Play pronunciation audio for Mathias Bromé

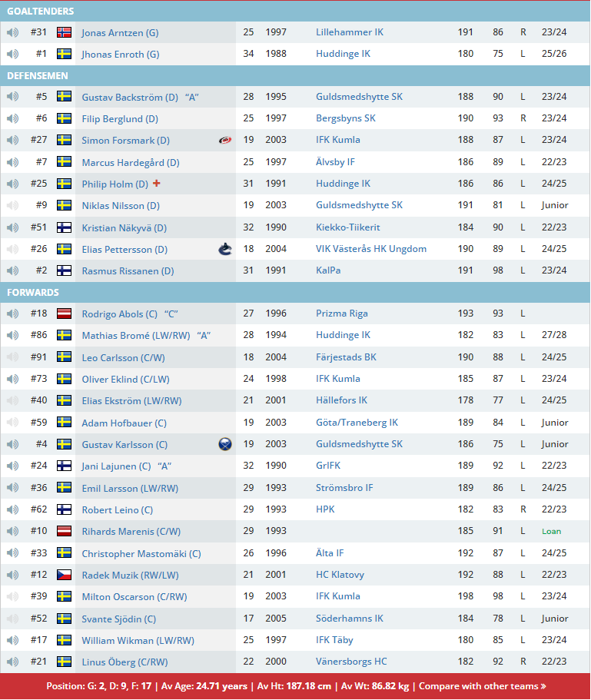(x=12, y=336)
